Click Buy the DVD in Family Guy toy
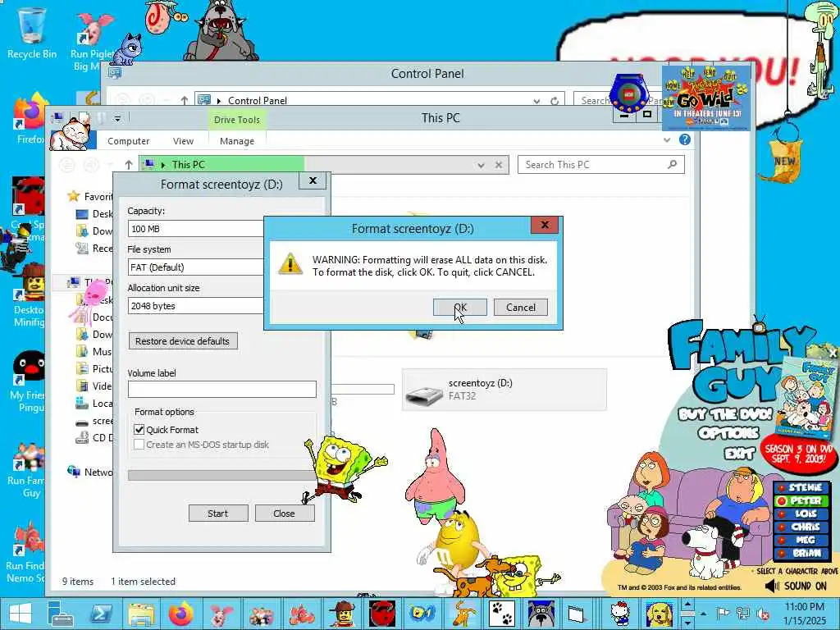 [x=725, y=414]
